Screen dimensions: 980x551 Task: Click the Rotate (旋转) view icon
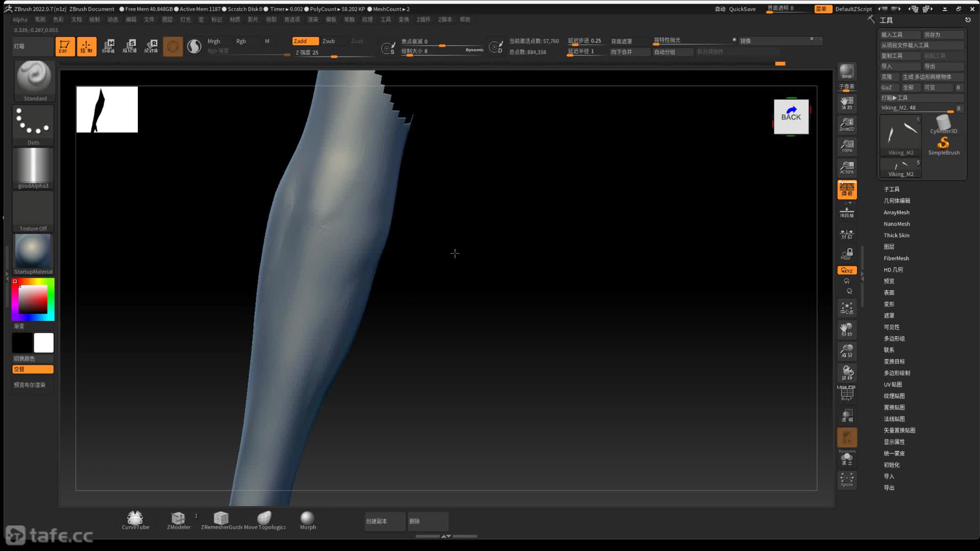click(847, 373)
